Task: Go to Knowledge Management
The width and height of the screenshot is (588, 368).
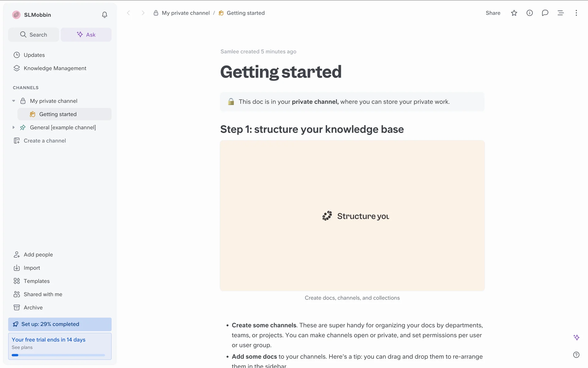Action: click(x=55, y=68)
